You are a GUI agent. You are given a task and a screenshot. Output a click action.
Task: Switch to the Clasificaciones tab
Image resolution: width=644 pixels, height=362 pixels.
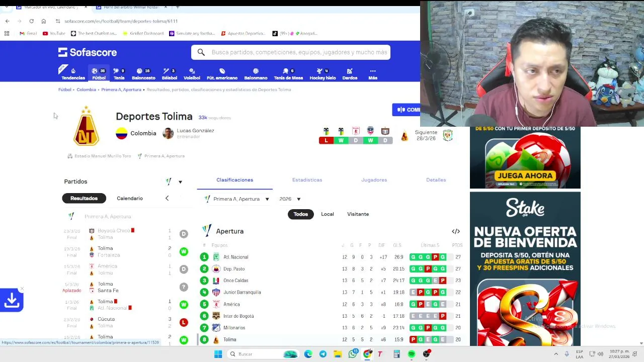(234, 179)
